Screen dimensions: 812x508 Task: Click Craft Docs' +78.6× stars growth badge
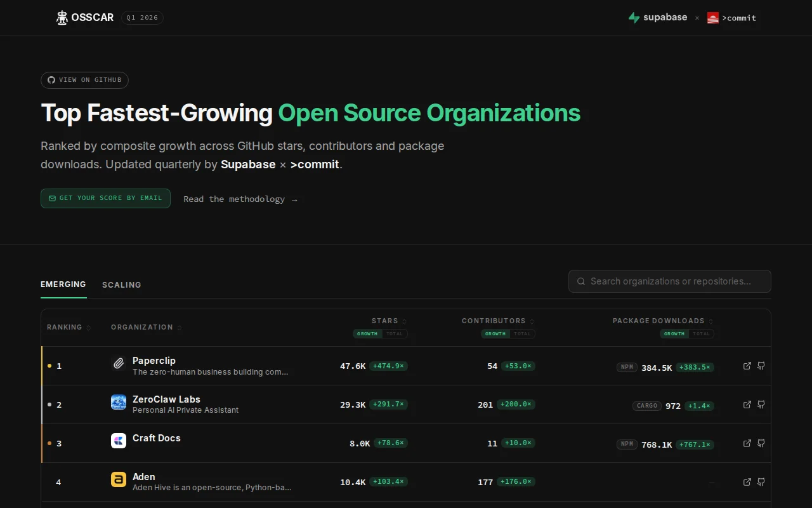[391, 443]
